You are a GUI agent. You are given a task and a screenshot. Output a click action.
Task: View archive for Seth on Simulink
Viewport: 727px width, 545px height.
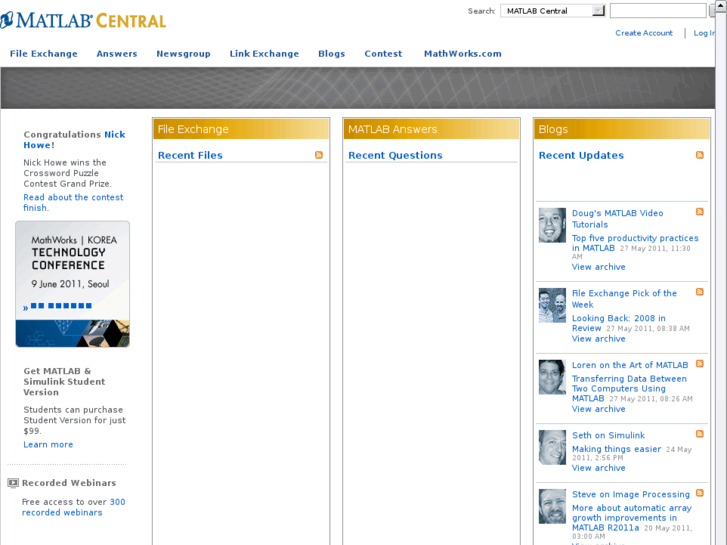[x=598, y=468]
